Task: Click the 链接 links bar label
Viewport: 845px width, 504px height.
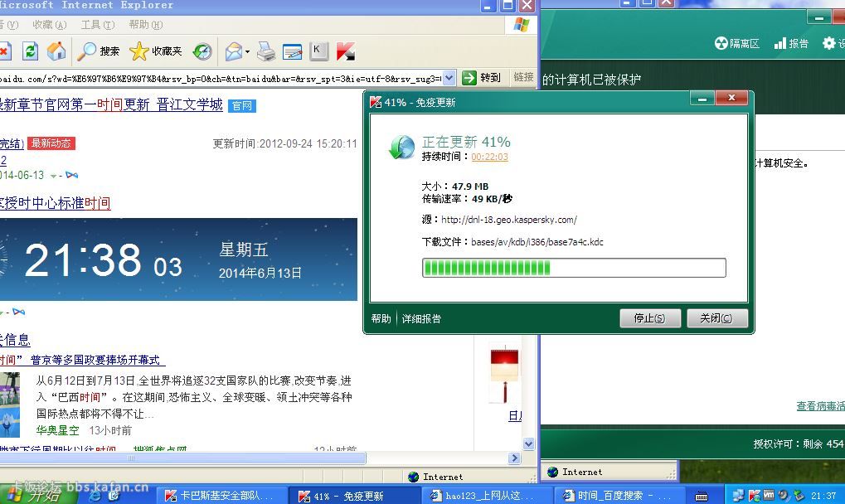Action: point(523,78)
